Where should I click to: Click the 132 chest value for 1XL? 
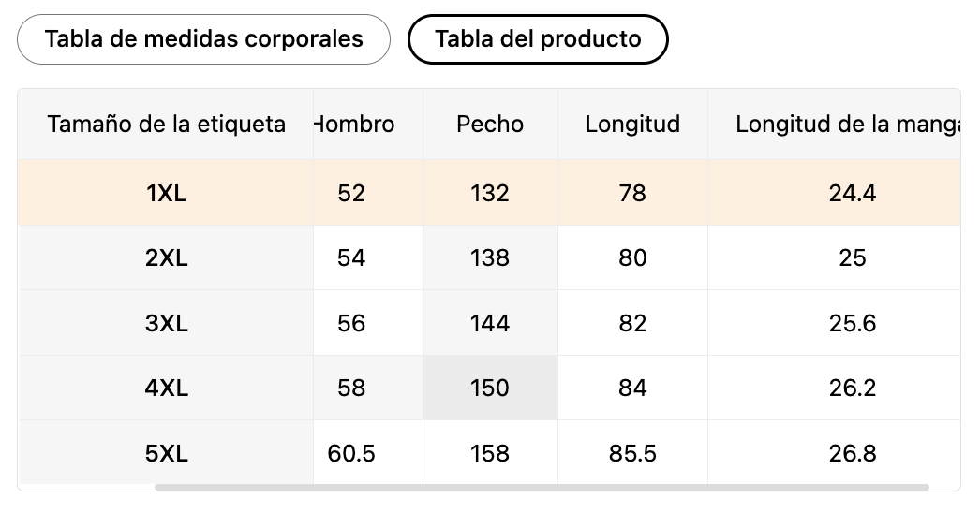pos(490,193)
